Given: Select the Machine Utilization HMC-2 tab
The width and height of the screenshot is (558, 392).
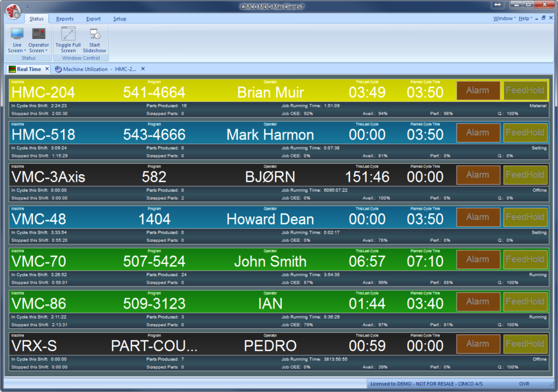Looking at the screenshot, I should [x=99, y=69].
